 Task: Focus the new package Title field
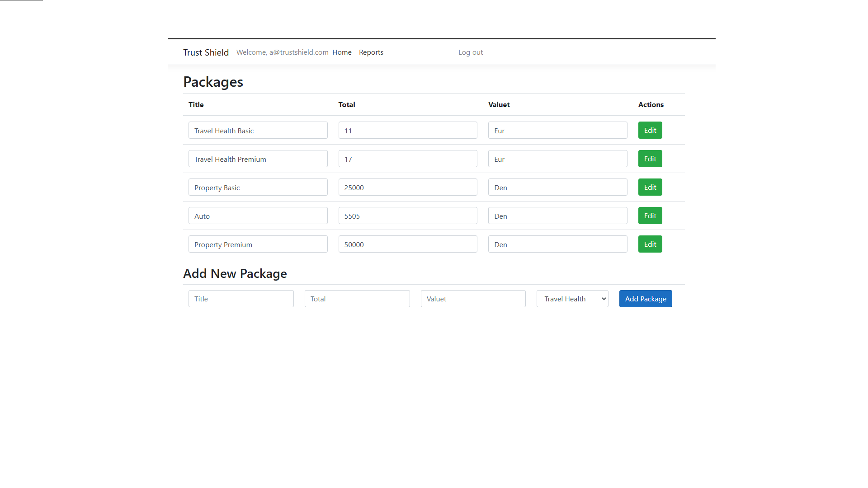(x=241, y=299)
